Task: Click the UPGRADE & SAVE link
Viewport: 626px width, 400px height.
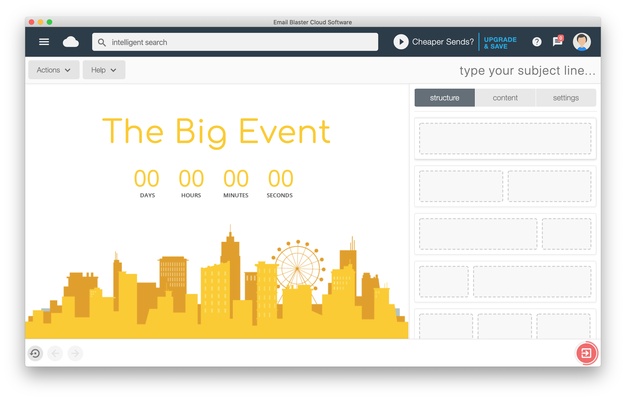Action: point(500,43)
